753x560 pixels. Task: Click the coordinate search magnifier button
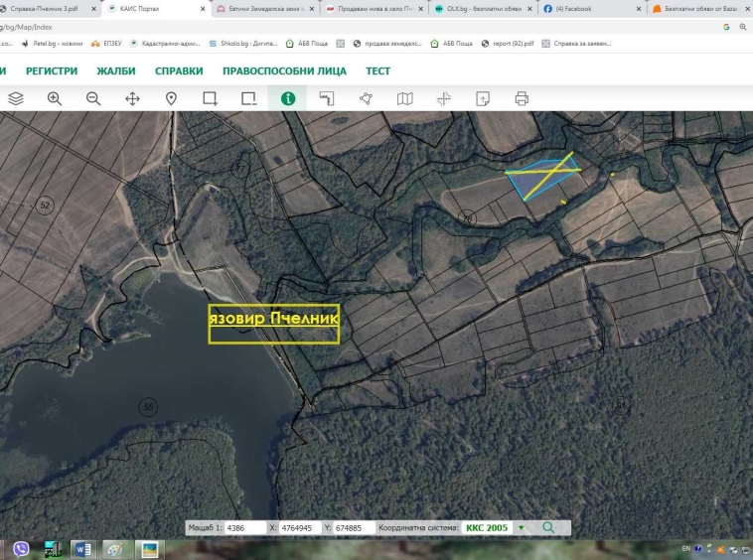coord(547,527)
